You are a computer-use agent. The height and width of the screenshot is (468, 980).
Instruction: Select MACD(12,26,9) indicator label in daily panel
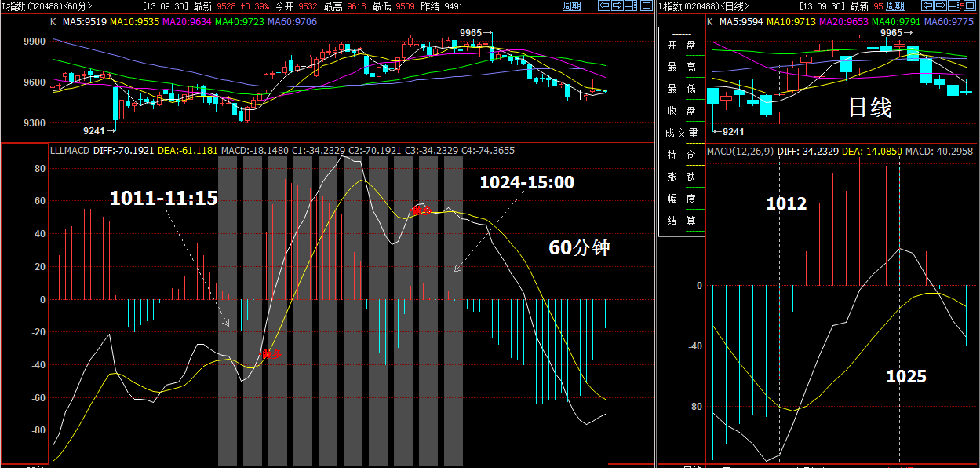click(x=740, y=151)
